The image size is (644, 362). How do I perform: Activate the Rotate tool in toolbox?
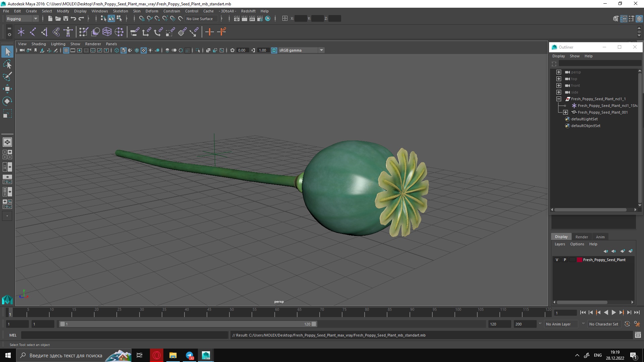pyautogui.click(x=7, y=101)
